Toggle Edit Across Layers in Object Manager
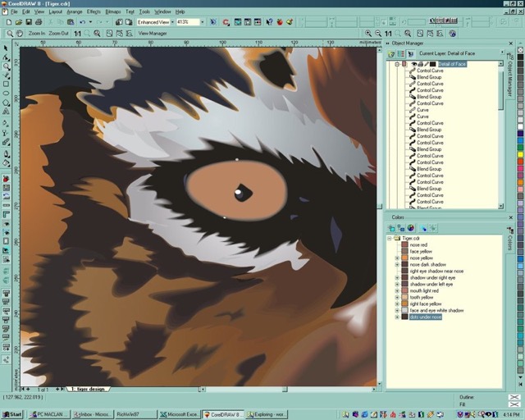The image size is (525, 420). tap(411, 53)
